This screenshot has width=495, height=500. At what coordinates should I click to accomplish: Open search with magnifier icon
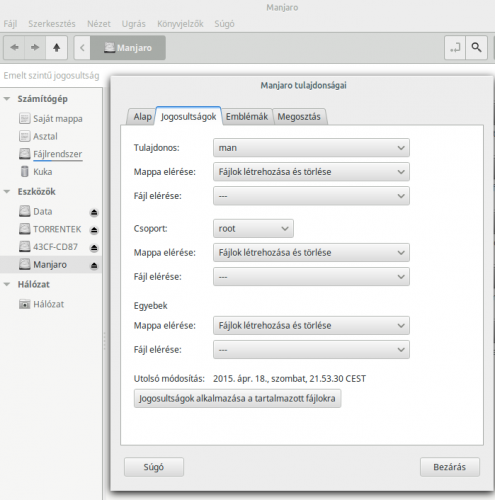476,48
